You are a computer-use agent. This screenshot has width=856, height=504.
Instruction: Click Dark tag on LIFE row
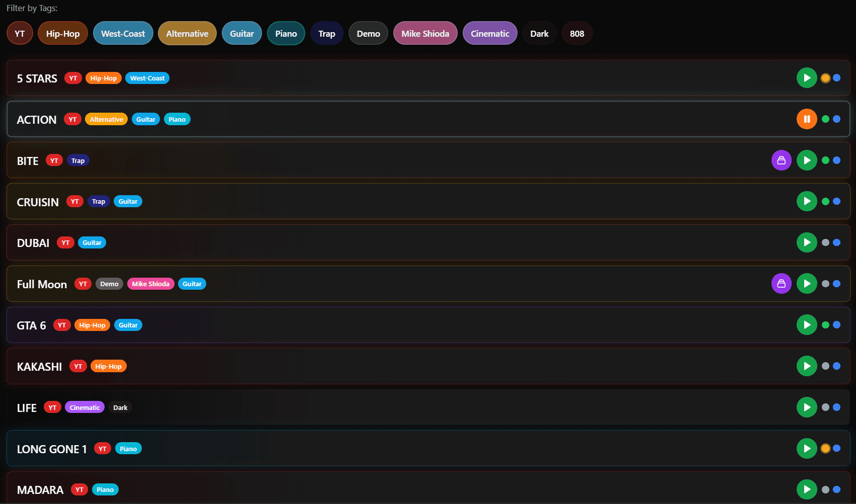coord(120,407)
